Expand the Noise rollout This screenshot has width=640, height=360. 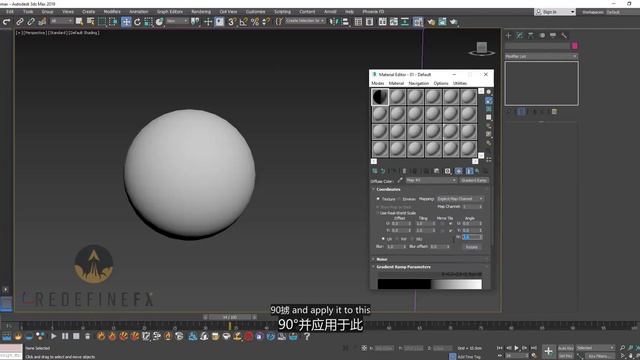coord(382,259)
